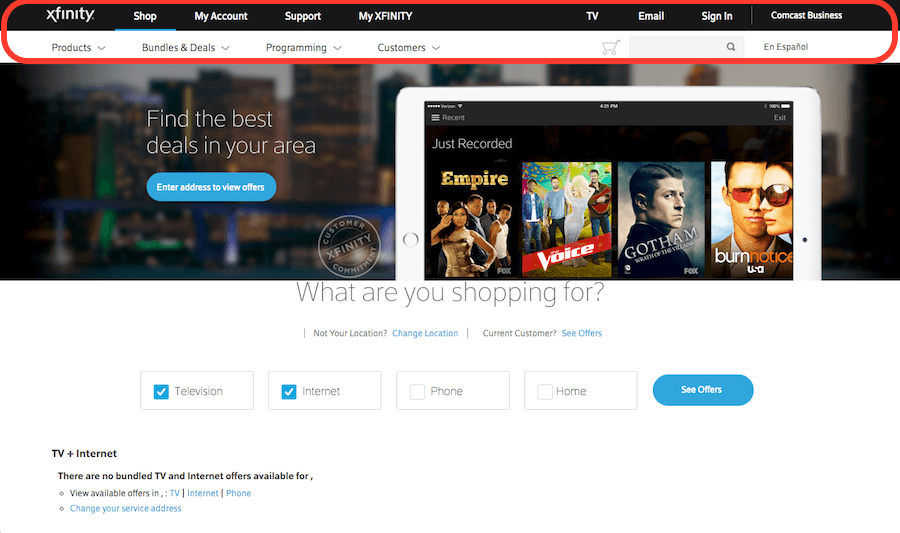
Task: Uncheck the Internet checkbox
Action: click(289, 392)
